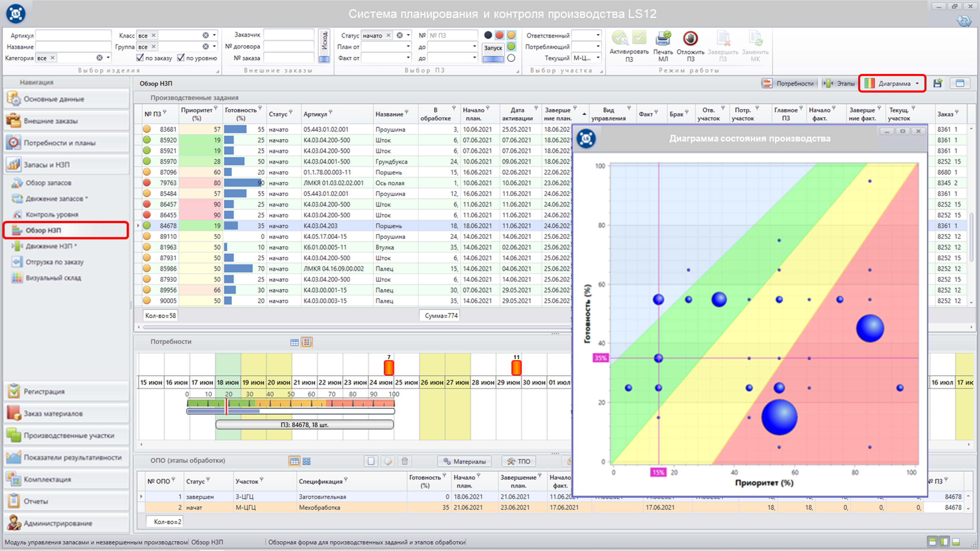Open Внешние заказы navigation section
Screen dimensions: 980x551
click(x=67, y=121)
